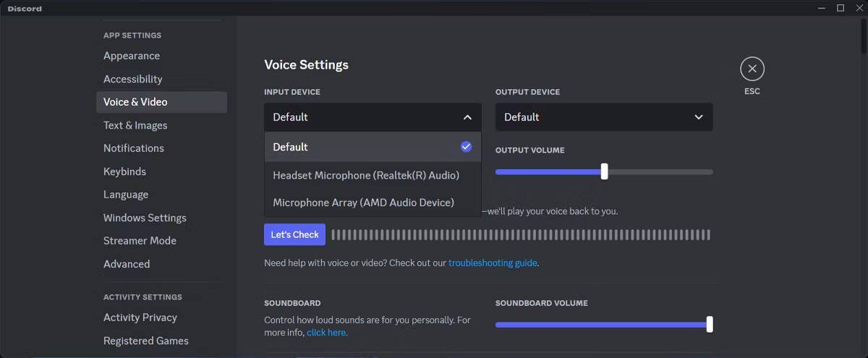Close settings with the ESC circle icon
The width and height of the screenshot is (868, 358).
752,69
